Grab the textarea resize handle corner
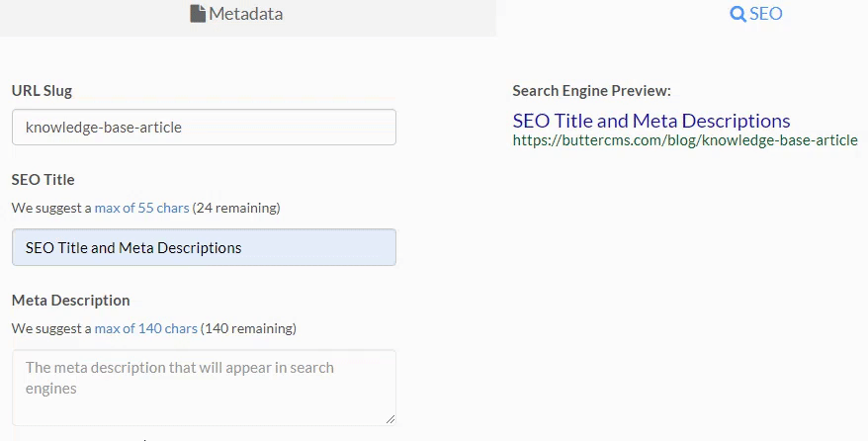 pyautogui.click(x=391, y=419)
